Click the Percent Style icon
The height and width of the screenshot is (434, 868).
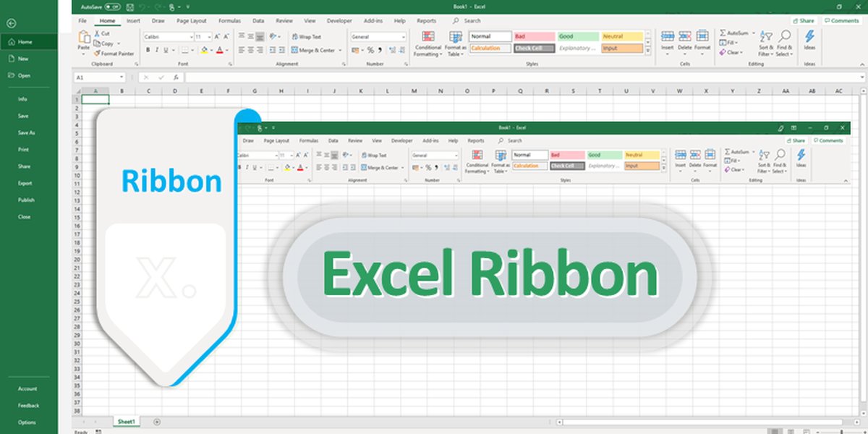[370, 50]
